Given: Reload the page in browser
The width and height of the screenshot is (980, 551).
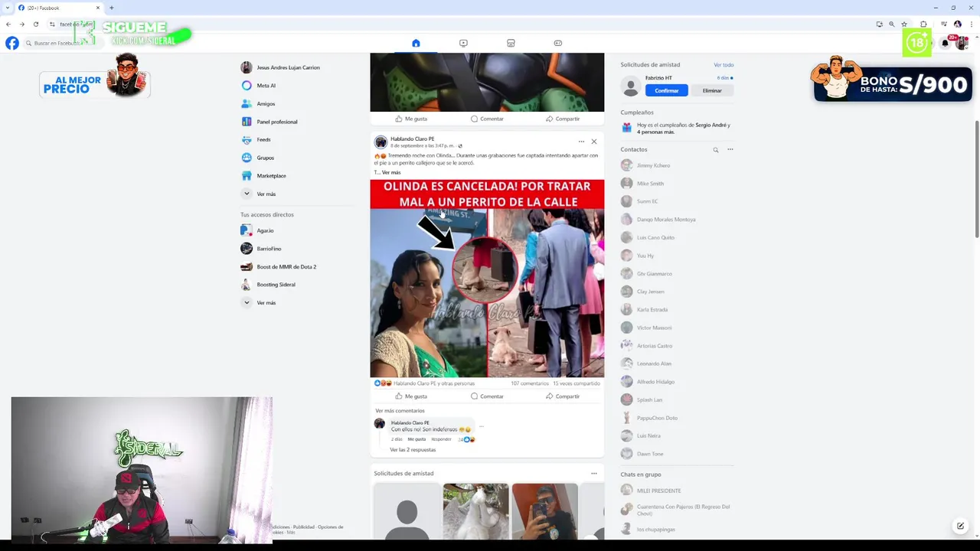Looking at the screenshot, I should point(35,24).
